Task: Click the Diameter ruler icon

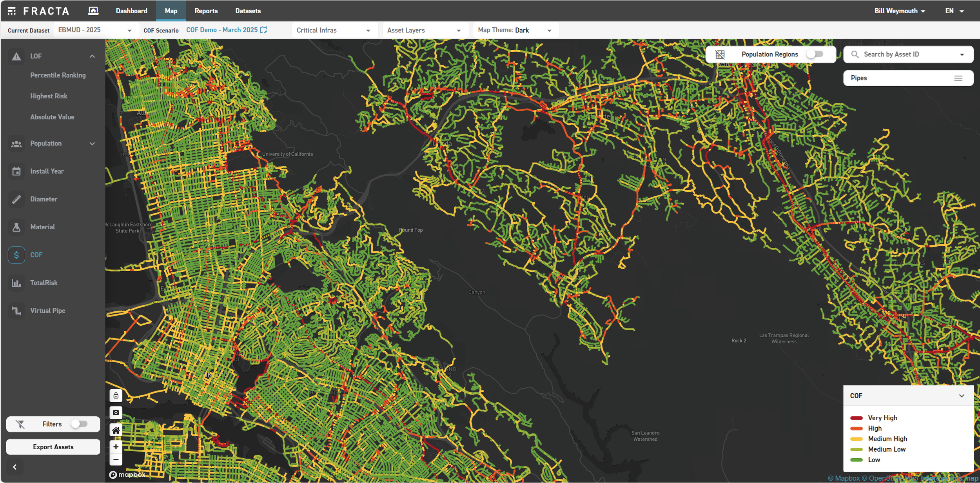Action: (x=16, y=199)
